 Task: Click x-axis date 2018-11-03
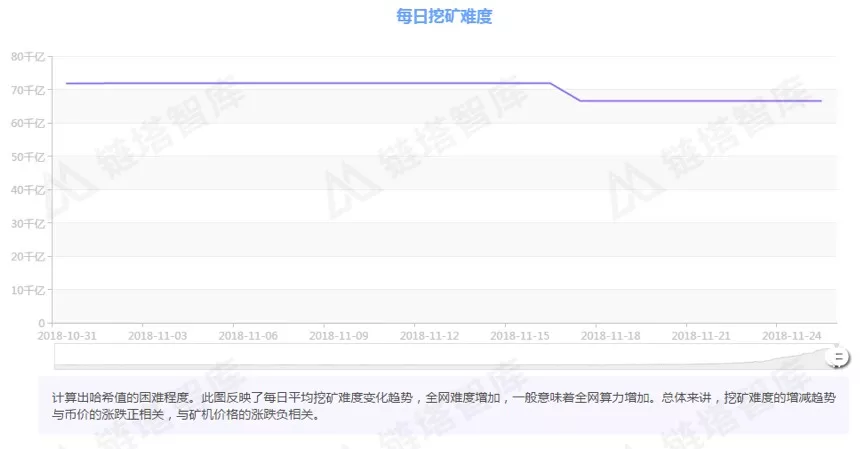coord(157,336)
